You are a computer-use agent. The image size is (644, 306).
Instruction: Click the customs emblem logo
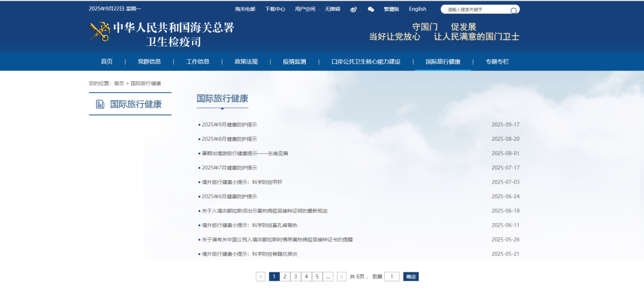point(100,32)
